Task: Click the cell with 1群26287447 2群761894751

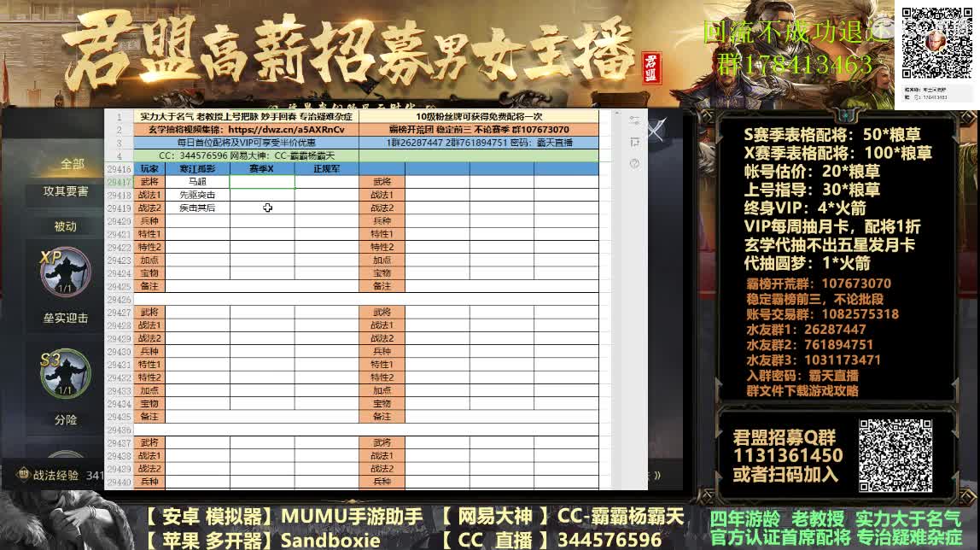Action: pyautogui.click(x=479, y=143)
